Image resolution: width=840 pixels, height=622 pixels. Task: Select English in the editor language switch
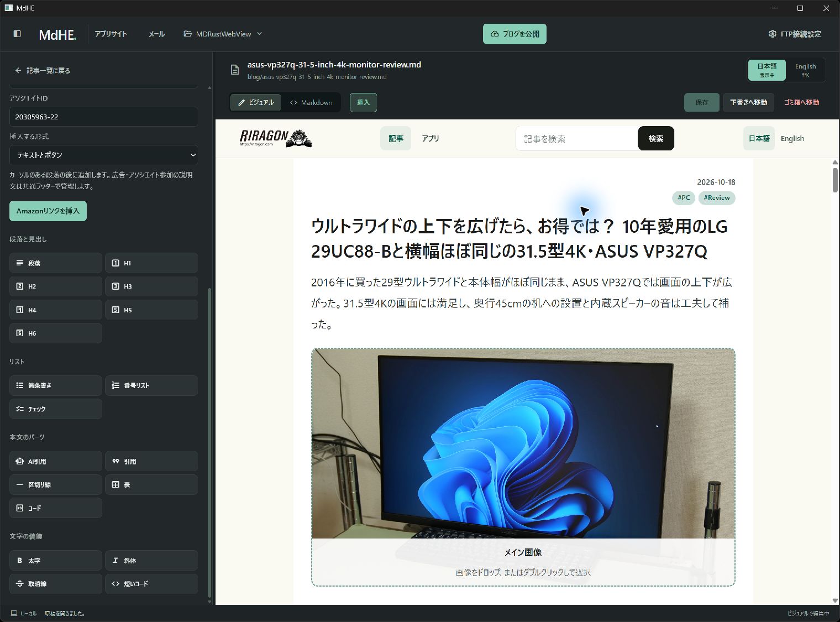[805, 70]
